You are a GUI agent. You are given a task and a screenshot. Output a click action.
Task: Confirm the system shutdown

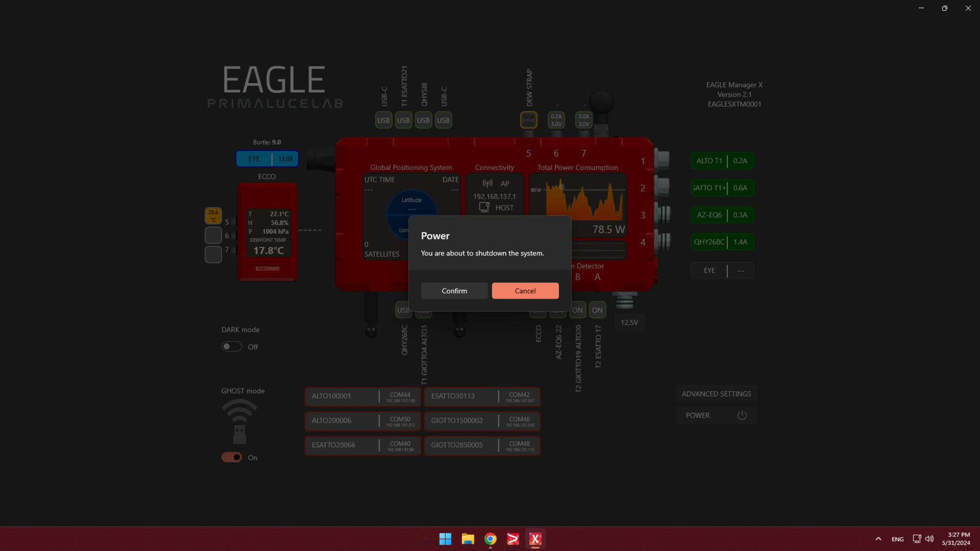point(454,290)
